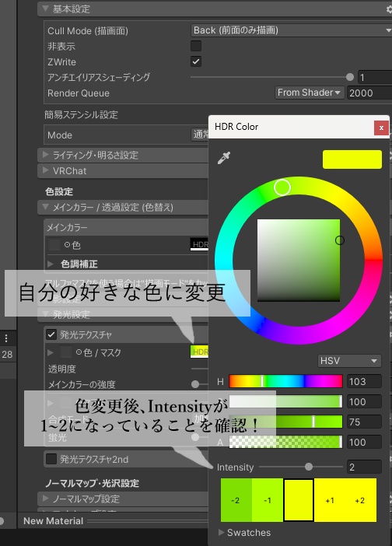The width and height of the screenshot is (392, 546).
Task: Click the A alpha slider bar
Action: [285, 442]
